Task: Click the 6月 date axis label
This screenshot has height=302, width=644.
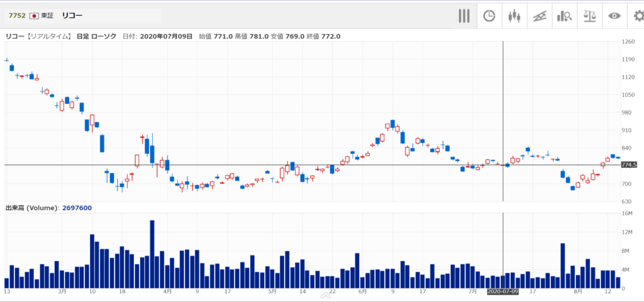Action: [362, 291]
